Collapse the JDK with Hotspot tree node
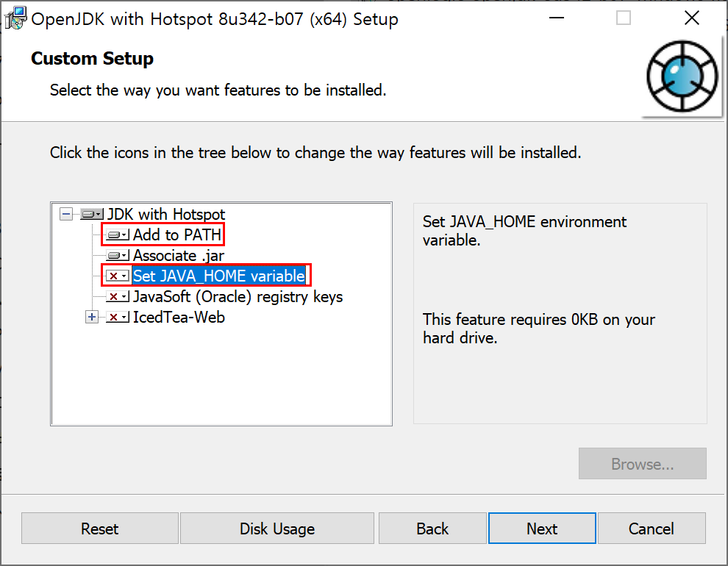 [66, 215]
